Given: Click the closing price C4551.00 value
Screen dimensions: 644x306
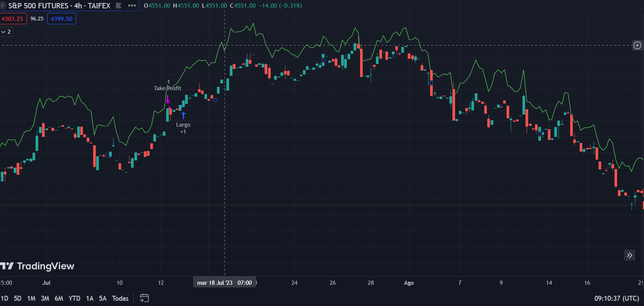Looking at the screenshot, I should (x=243, y=6).
